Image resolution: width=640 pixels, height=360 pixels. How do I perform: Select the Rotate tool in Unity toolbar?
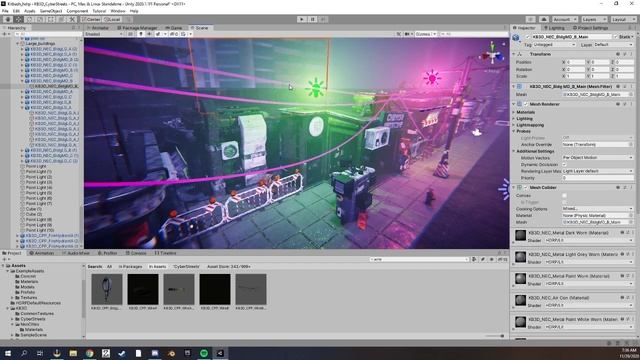(x=29, y=19)
